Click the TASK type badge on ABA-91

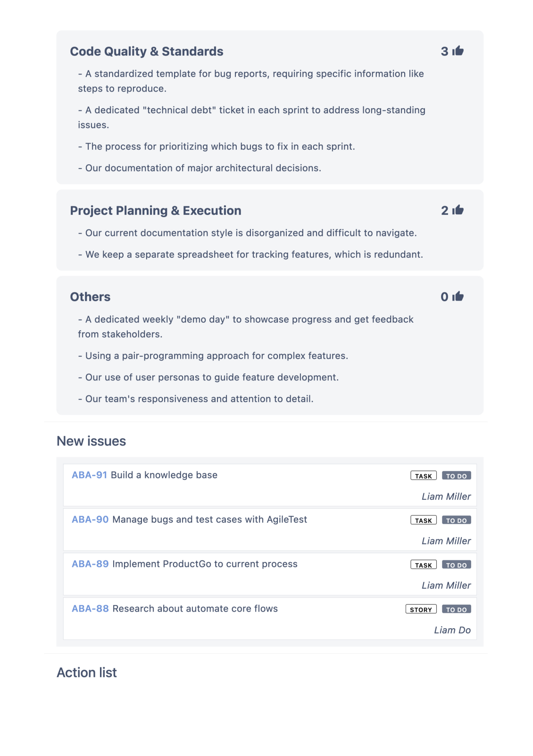[x=423, y=476]
